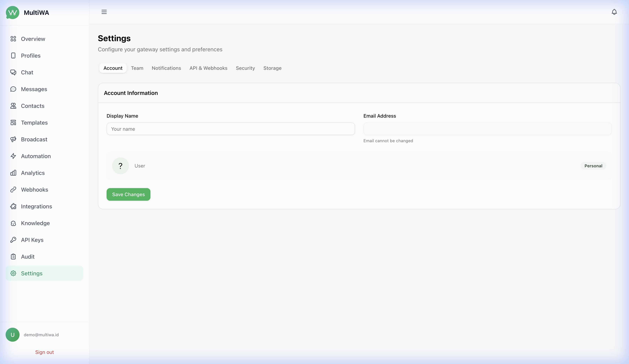
Task: Click the Save Changes button
Action: [x=128, y=194]
